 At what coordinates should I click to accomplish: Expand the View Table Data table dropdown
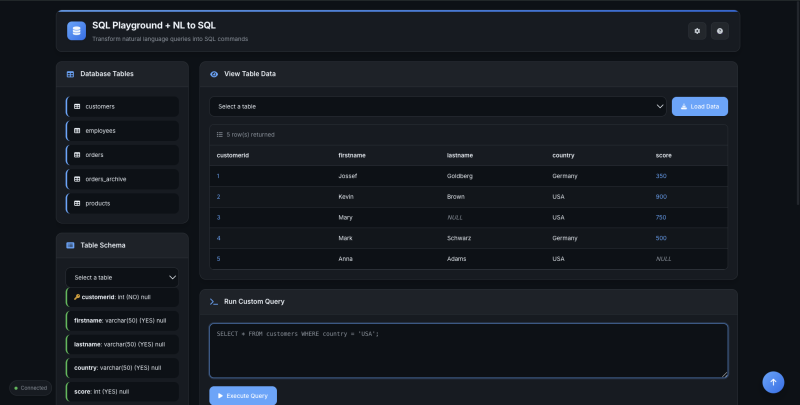click(437, 106)
